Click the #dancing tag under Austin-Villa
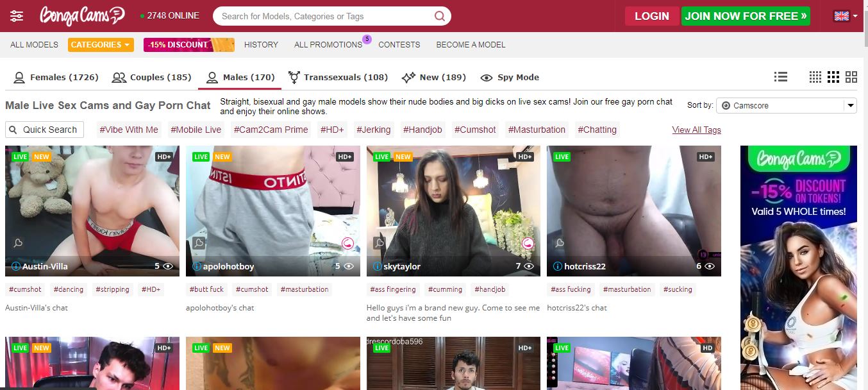868x390 pixels. (69, 289)
